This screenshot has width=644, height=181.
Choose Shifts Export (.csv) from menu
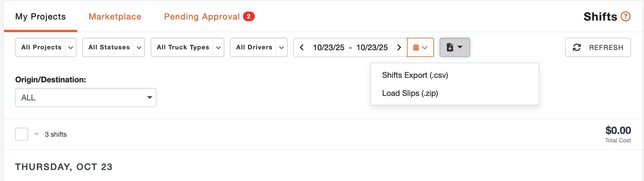click(x=415, y=75)
